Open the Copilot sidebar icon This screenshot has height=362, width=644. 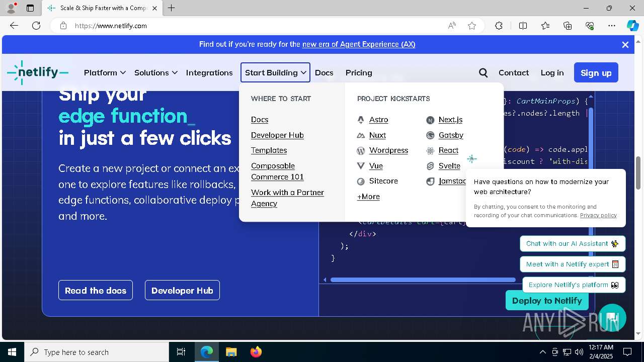[632, 26]
